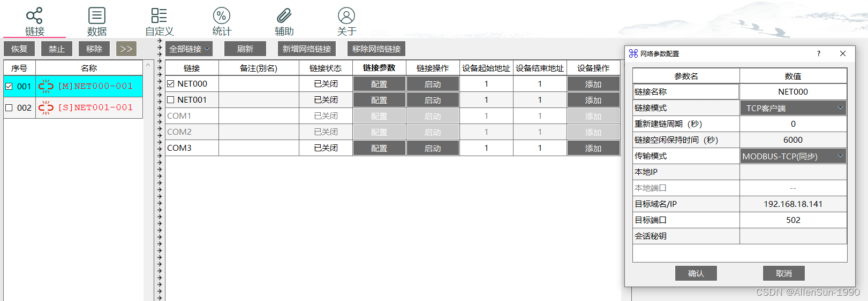This screenshot has height=301, width=868.
Task: Click NET000 设备起始地址 cell
Action: (486, 84)
